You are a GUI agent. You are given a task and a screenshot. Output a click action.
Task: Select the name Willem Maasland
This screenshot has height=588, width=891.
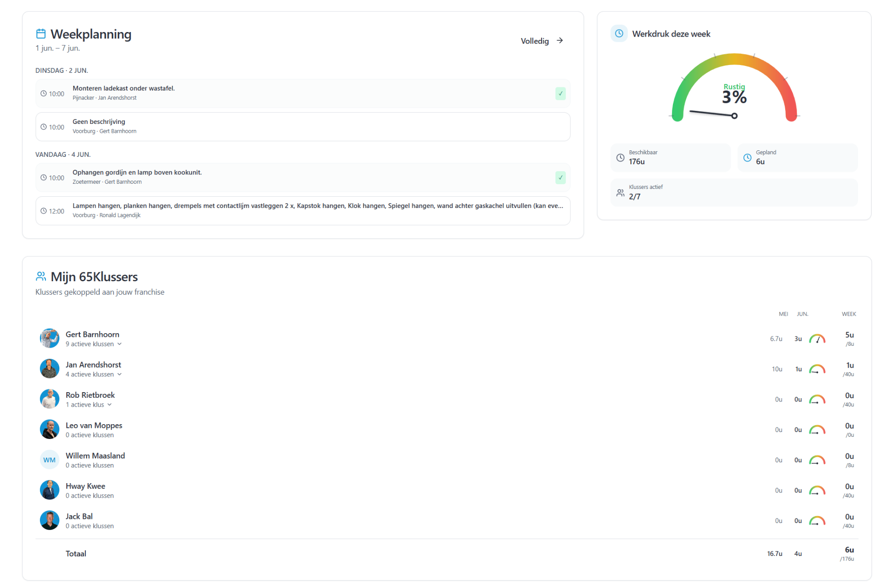95,456
